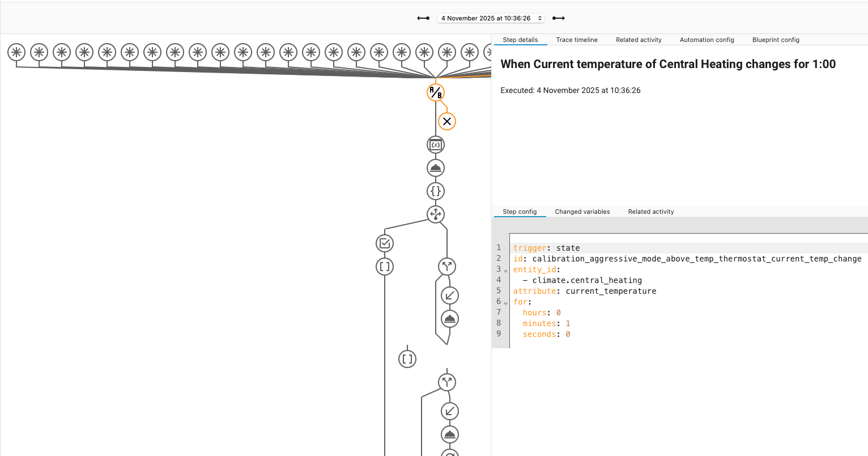Click the "for:" key in the code
Viewport: 868px width, 456px height.
click(x=522, y=302)
